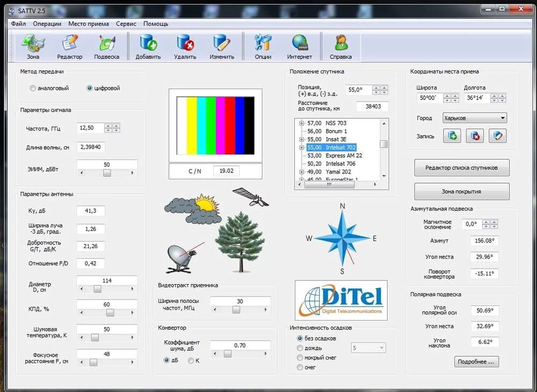
Task: Click the Частота ГГц input field
Action: click(x=89, y=128)
